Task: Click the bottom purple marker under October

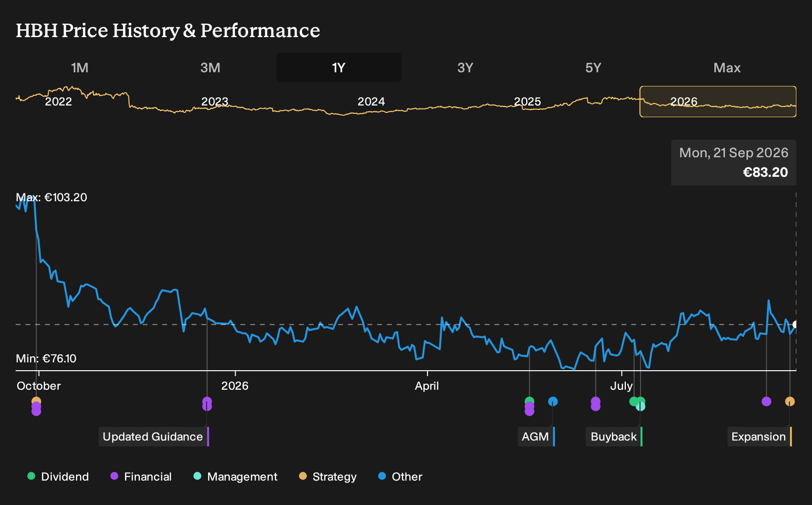Action: tap(36, 411)
